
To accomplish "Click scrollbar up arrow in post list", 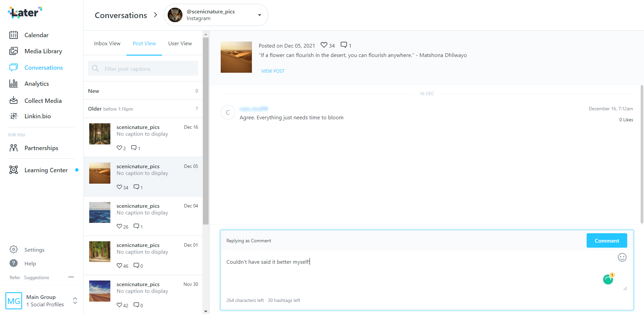I will coord(206,34).
